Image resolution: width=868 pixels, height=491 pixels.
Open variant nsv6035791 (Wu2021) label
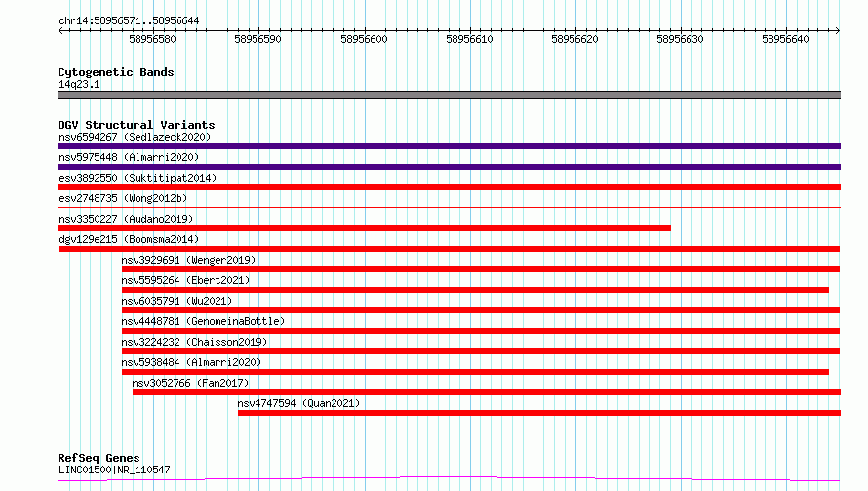(177, 301)
